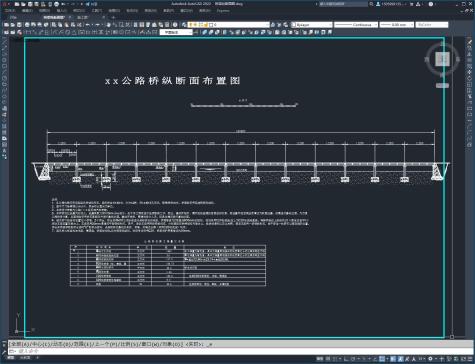Click the workspace switching gear icon
This screenshot has height=364, width=475.
[x=430, y=359]
